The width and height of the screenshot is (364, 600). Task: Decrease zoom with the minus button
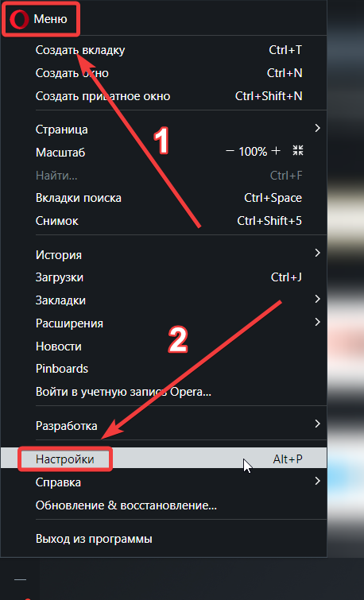click(230, 151)
